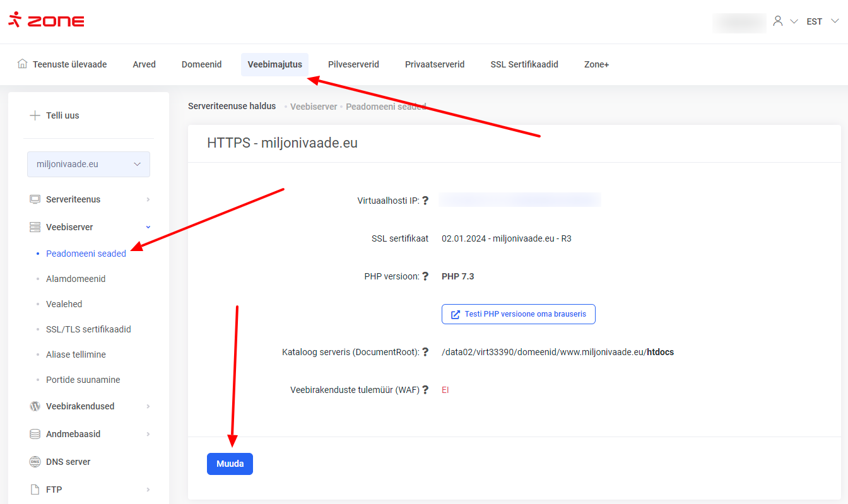The width and height of the screenshot is (848, 504).
Task: Open the miljonivaade.eu domain dropdown
Action: click(88, 164)
